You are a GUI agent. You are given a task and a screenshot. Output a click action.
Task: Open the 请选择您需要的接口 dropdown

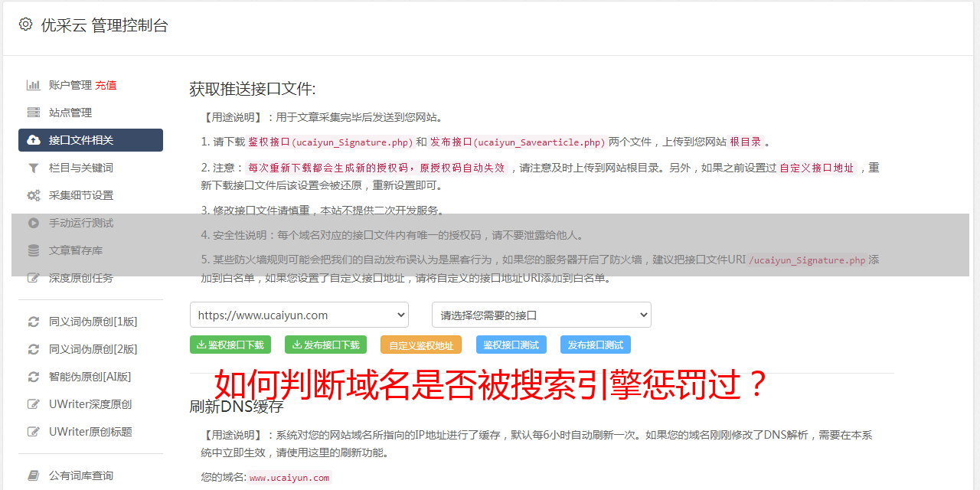click(541, 315)
